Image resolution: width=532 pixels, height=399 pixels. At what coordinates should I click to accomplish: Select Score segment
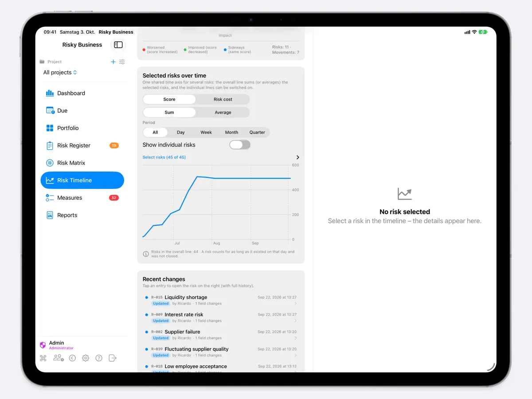click(169, 99)
